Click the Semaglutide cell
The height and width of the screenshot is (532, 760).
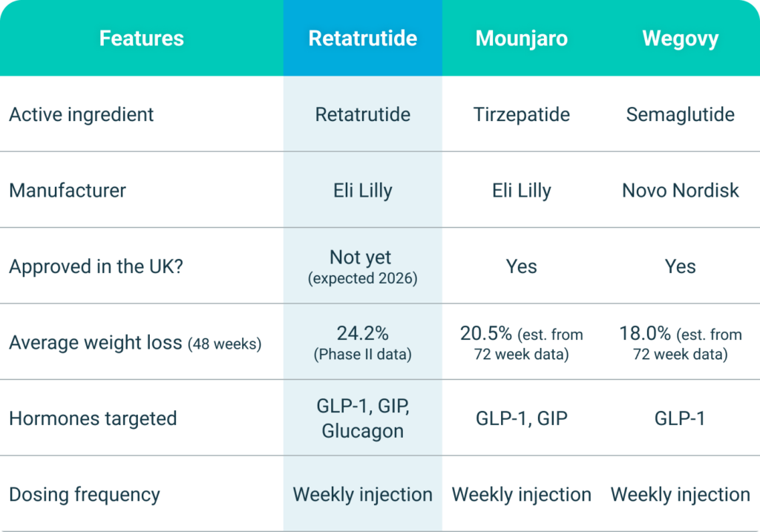tap(680, 115)
